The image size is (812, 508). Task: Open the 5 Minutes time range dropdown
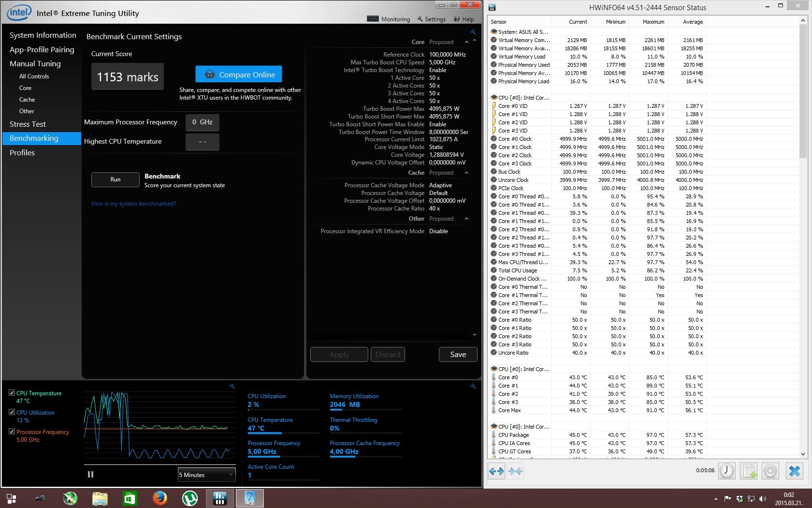point(206,475)
